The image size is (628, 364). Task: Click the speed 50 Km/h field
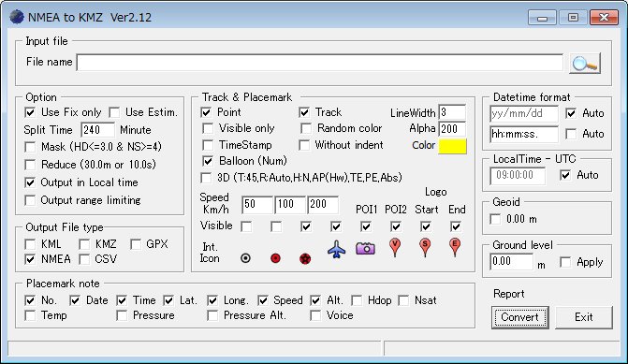(257, 205)
